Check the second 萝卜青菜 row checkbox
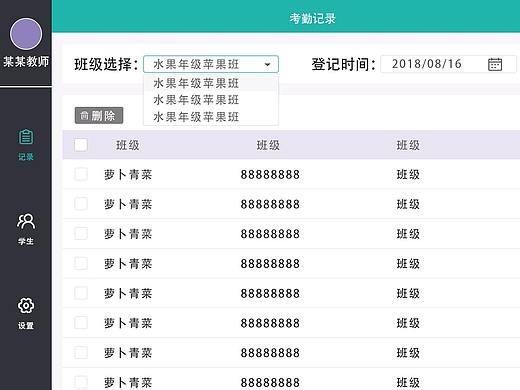 [81, 204]
